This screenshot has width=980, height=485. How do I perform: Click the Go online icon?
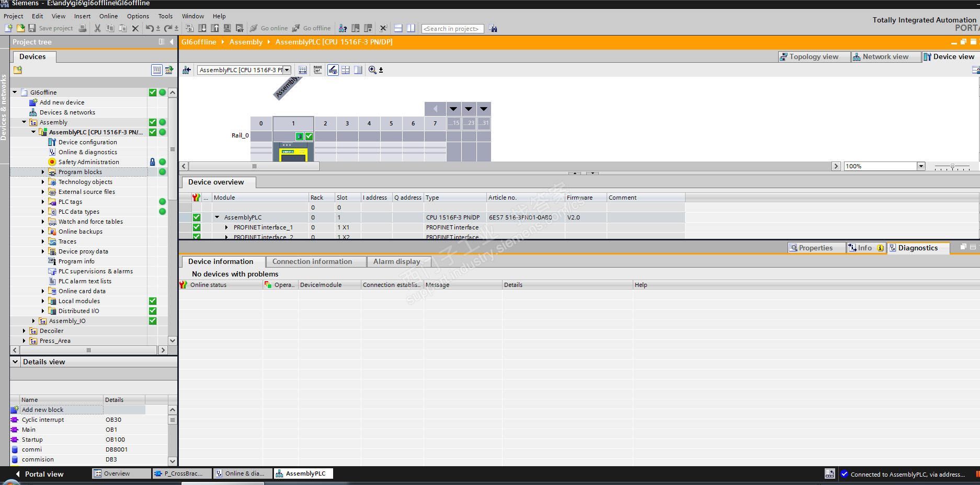point(254,28)
